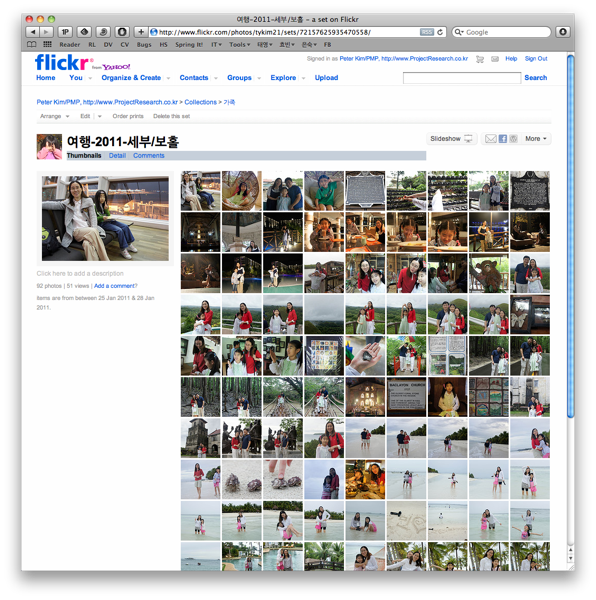Open the IT bookmarks folder
This screenshot has height=600, width=596.
[217, 45]
